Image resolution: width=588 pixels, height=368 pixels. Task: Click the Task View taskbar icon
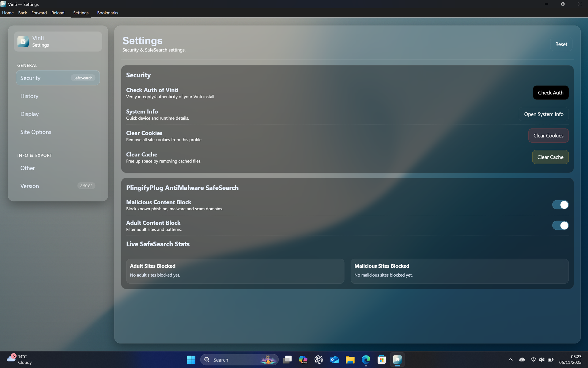point(287,360)
